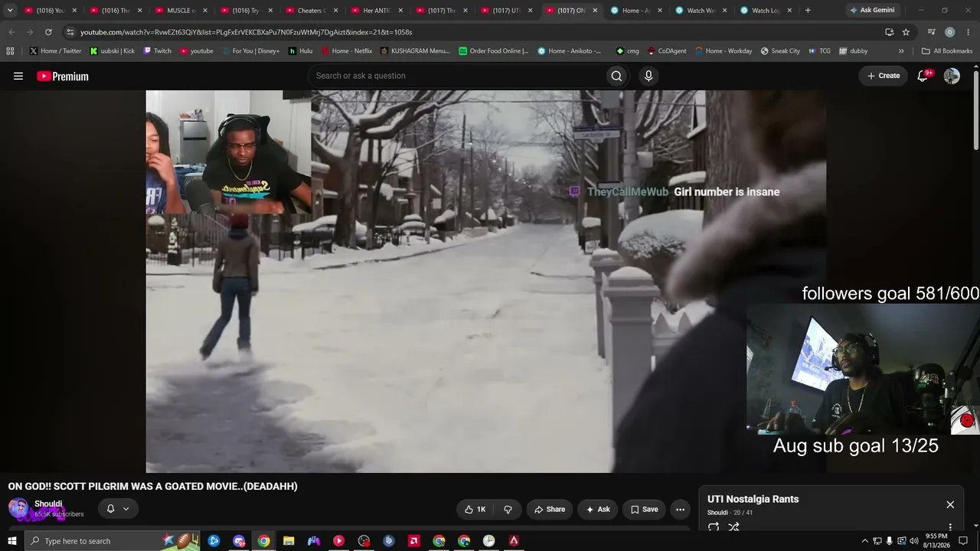Open more actions ellipsis under video
Screen dimensions: 980x551
pyautogui.click(x=680, y=509)
